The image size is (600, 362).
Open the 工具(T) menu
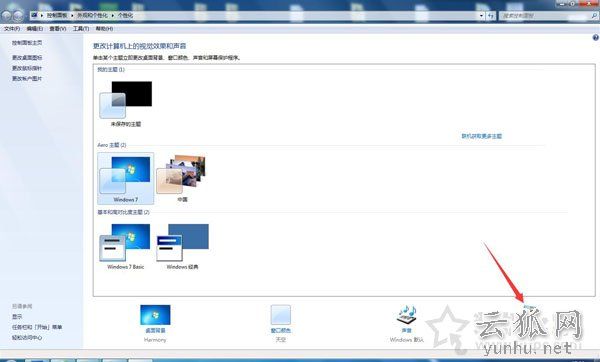[81, 29]
